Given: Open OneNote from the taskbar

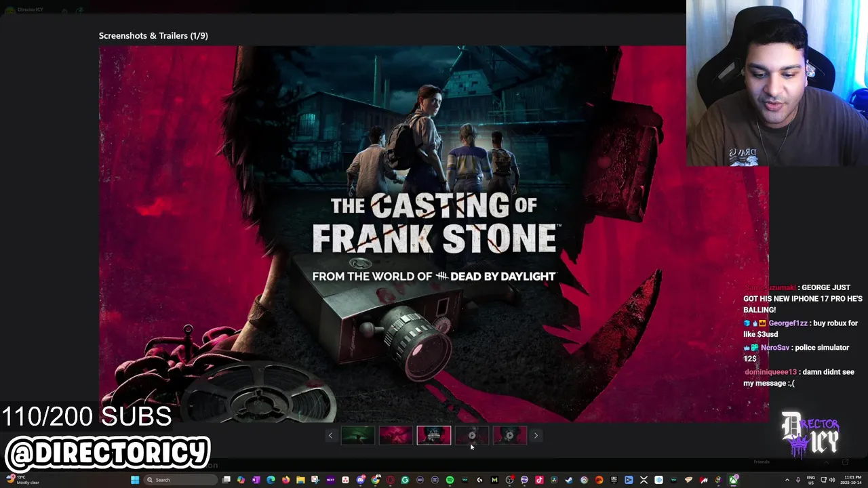Looking at the screenshot, I should click(256, 480).
